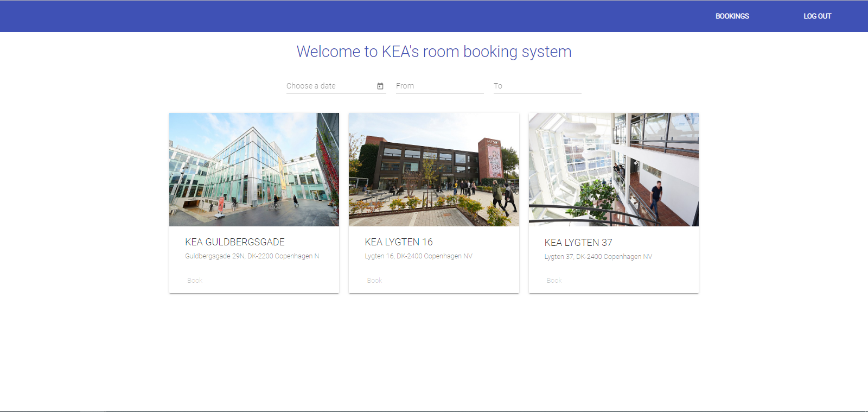Viewport: 868px width, 412px height.
Task: Click the To time field
Action: [538, 86]
